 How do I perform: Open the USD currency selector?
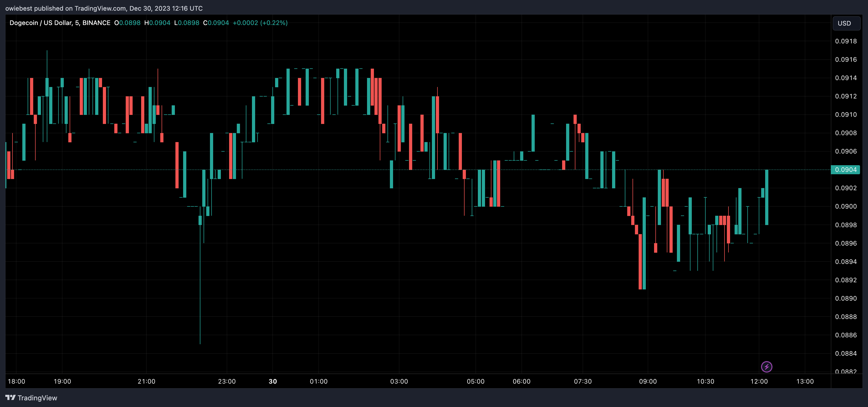click(x=846, y=23)
